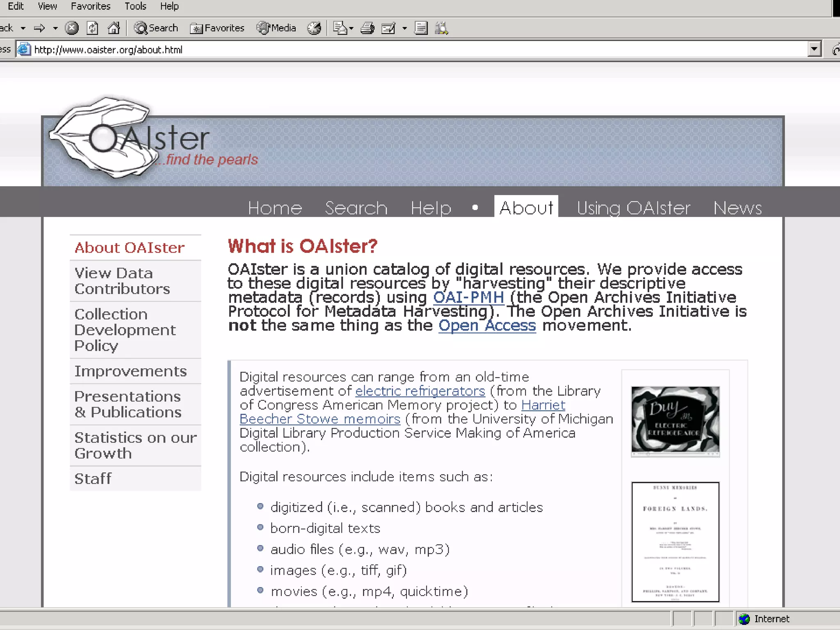840x630 pixels.
Task: Switch to the Using OAIster tab
Action: click(x=633, y=208)
